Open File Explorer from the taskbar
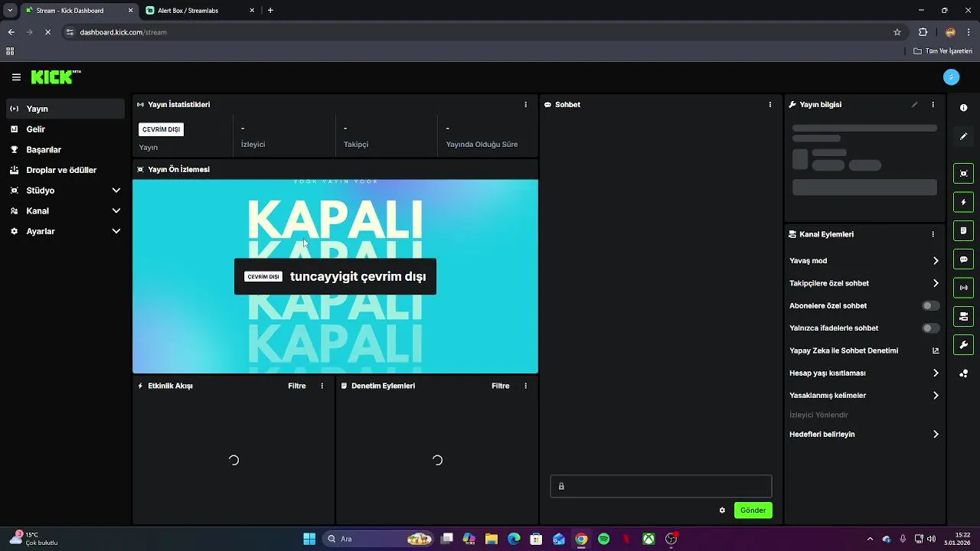 pos(492,539)
